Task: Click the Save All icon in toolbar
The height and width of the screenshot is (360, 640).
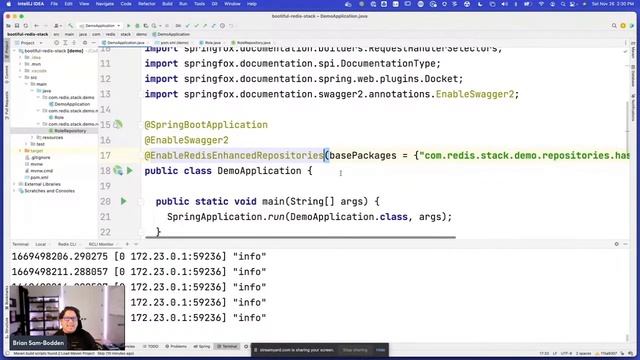Action: (x=17, y=26)
